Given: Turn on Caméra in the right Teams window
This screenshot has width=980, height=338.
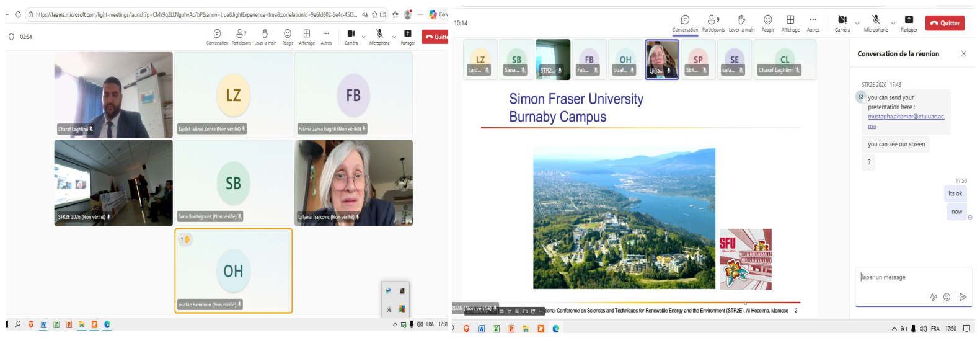Looking at the screenshot, I should coord(842,24).
